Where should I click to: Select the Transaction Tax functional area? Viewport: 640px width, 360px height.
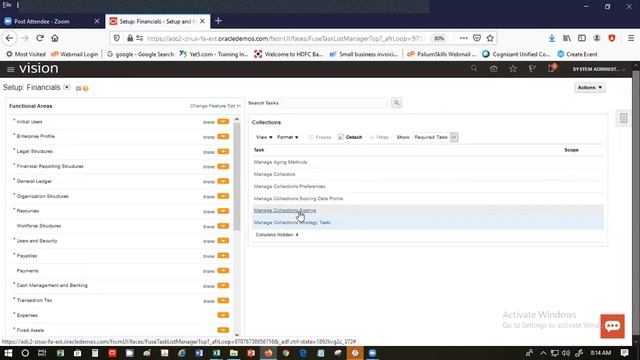(x=34, y=300)
